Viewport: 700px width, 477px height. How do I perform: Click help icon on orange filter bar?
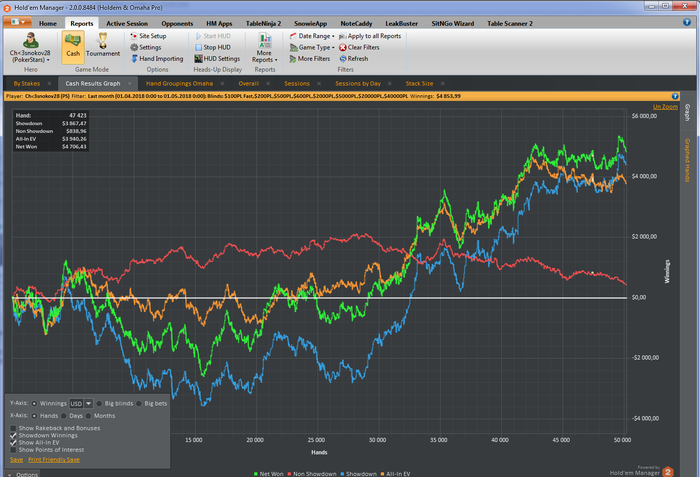675,96
